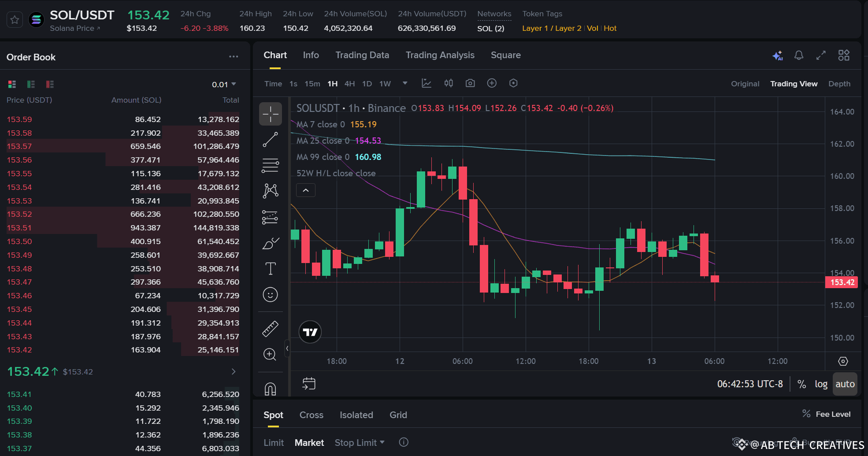868x456 pixels.
Task: Choose the Market order type
Action: point(309,443)
